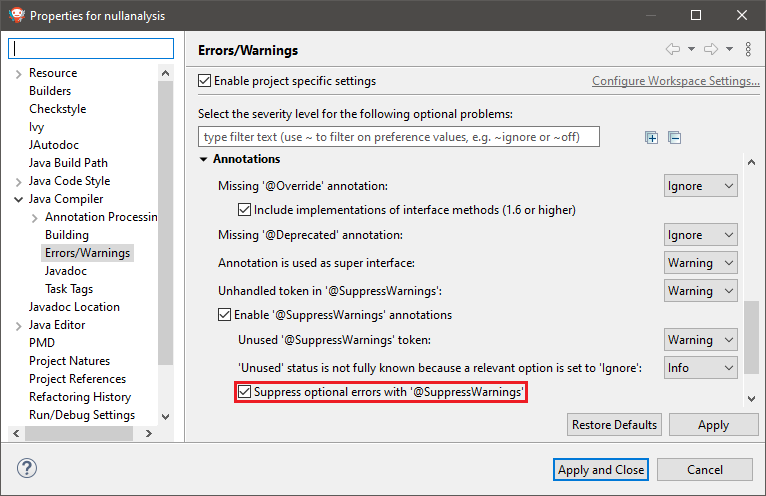Click the collapse all sections icon

[674, 138]
